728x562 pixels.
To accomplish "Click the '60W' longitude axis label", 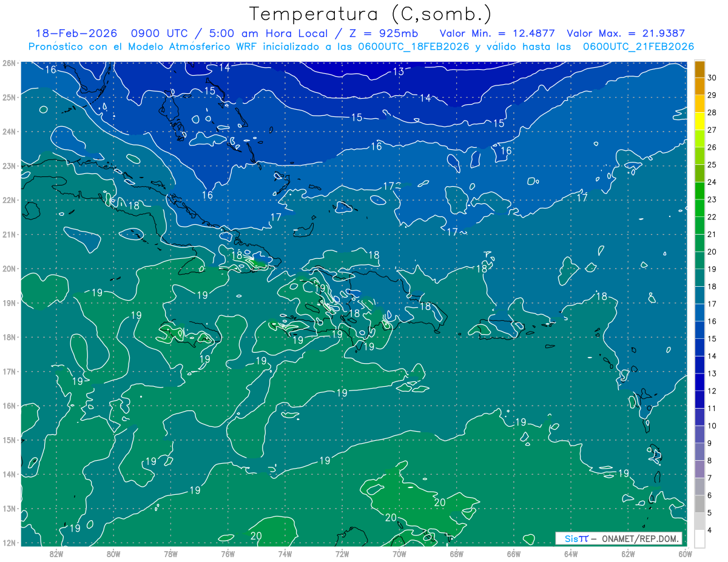I will click(x=685, y=554).
